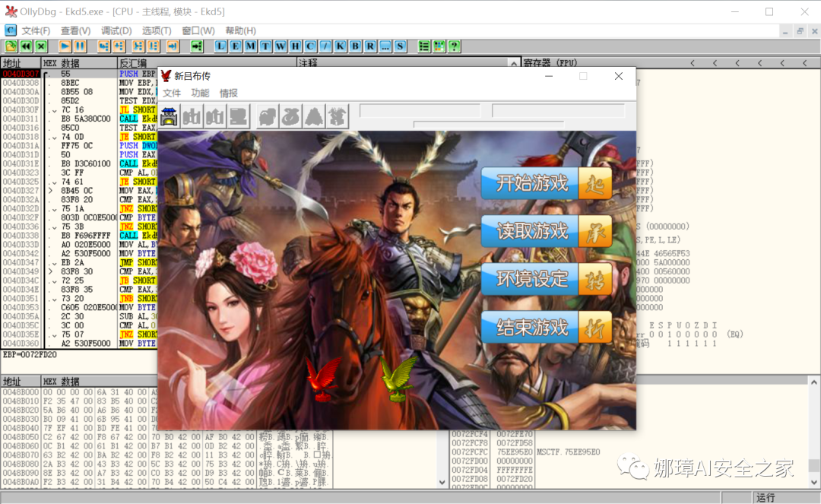
Task: Open Executable modules with E button
Action: tap(236, 46)
